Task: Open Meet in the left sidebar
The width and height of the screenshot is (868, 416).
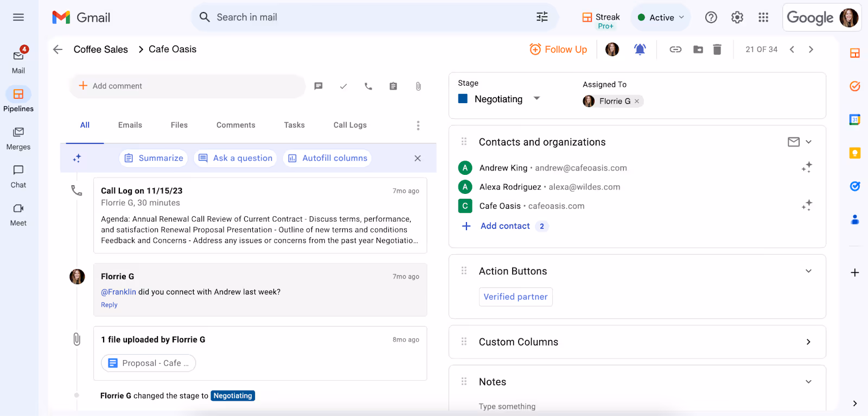Action: (x=18, y=214)
